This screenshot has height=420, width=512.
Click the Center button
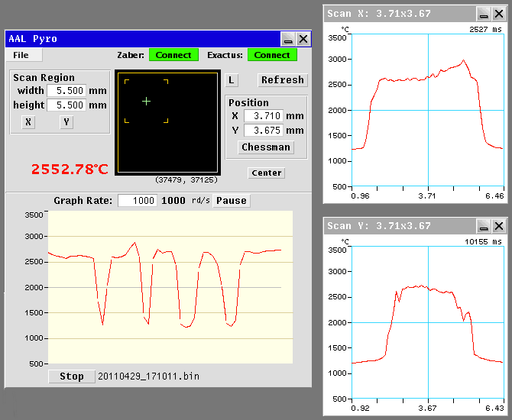267,173
